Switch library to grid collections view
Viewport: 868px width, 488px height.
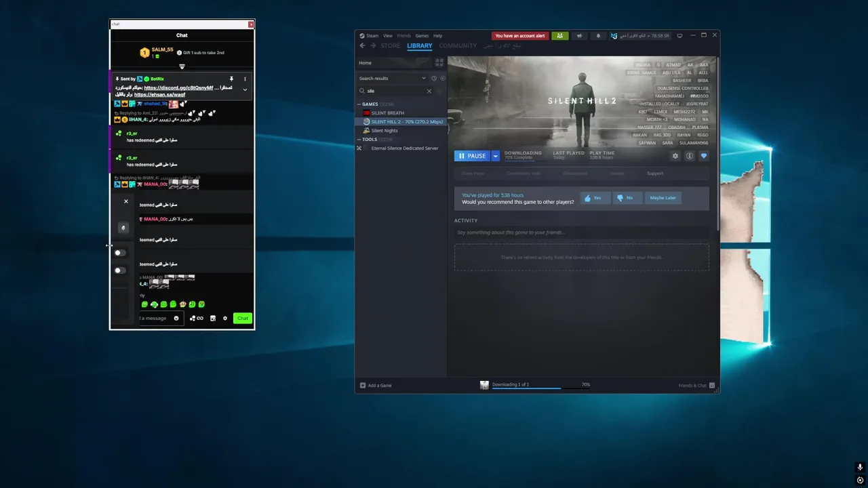[439, 62]
